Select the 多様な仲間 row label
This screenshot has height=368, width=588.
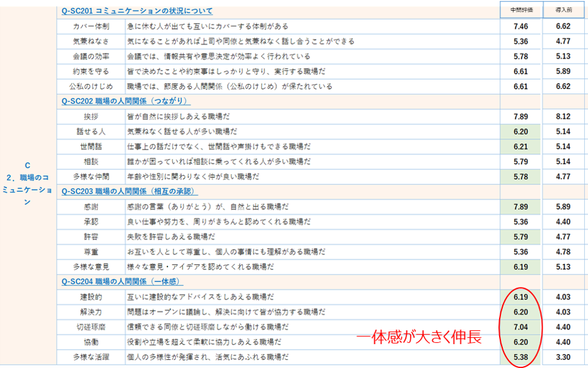point(91,177)
